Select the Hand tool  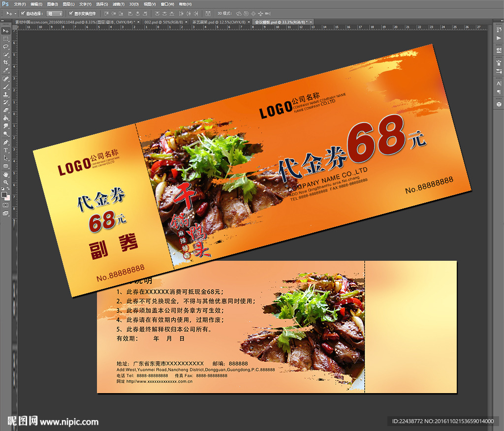click(6, 174)
